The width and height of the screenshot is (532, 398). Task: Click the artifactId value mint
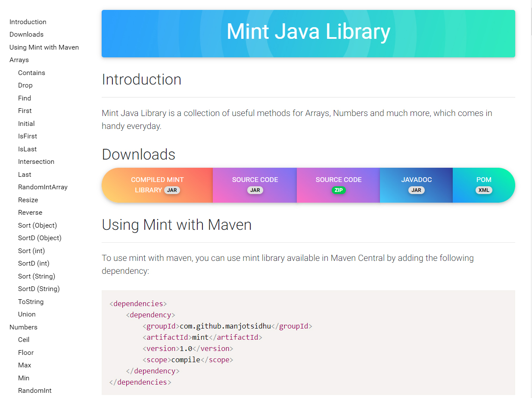(200, 337)
